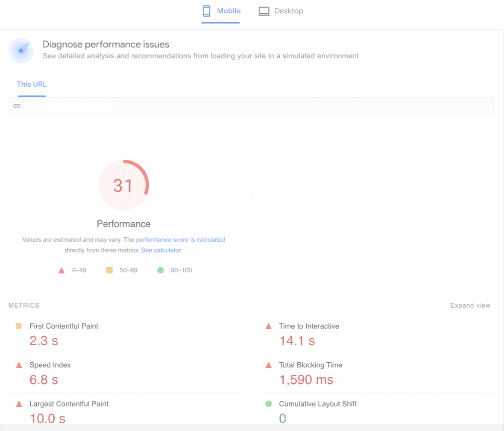Click the METRICS section heading
504x431 pixels.
pos(24,306)
